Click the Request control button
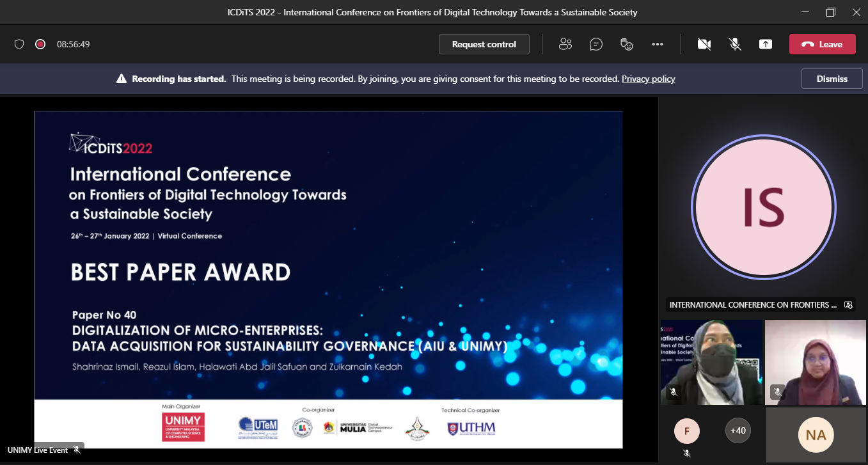 (x=484, y=44)
